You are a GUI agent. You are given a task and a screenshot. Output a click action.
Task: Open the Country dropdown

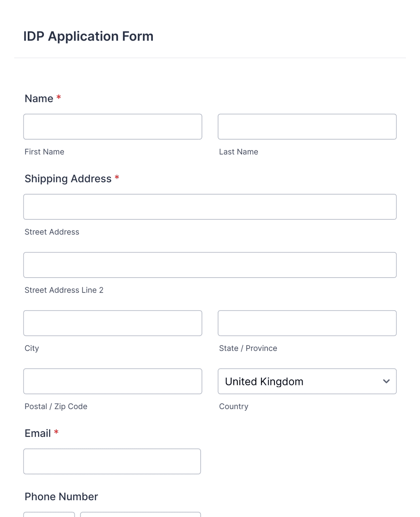307,381
